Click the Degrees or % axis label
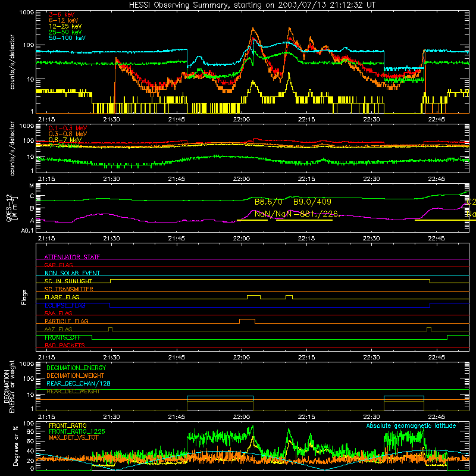Image resolution: width=476 pixels, height=476 pixels. pos(15,446)
